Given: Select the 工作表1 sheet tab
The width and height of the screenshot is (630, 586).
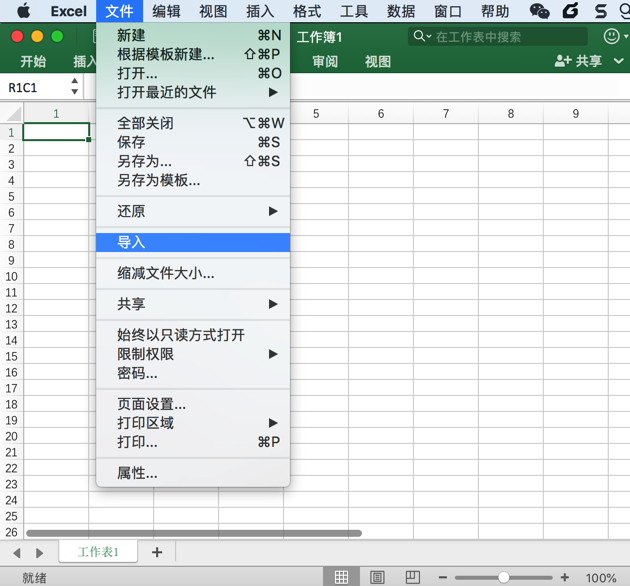Looking at the screenshot, I should pyautogui.click(x=98, y=552).
